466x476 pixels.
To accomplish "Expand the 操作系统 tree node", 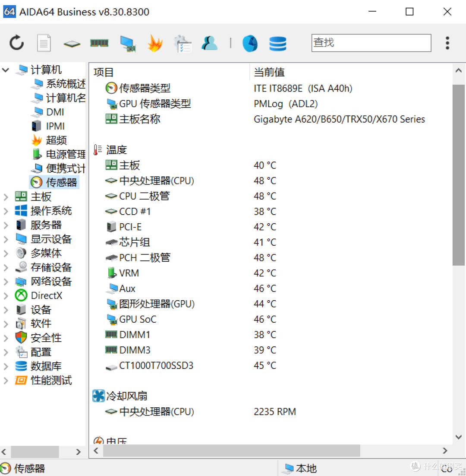I will (6, 211).
